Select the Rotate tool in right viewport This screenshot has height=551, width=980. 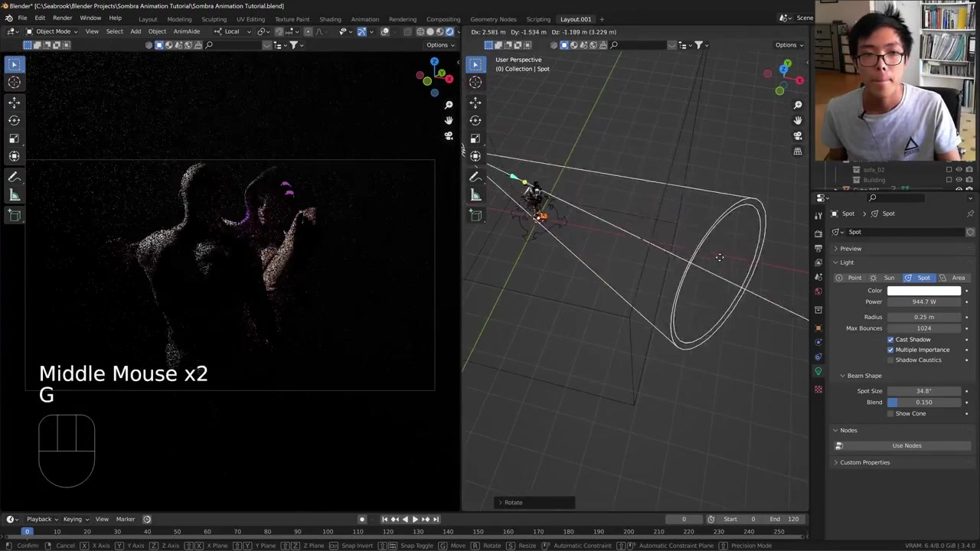tap(475, 120)
